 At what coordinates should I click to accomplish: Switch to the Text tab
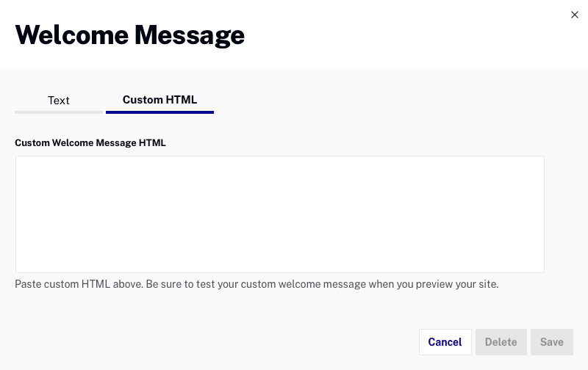[x=59, y=101]
